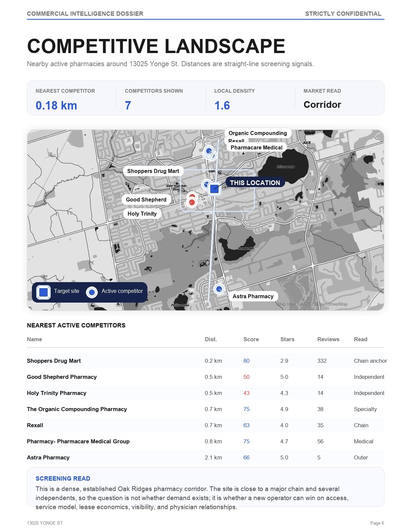Click the Score column header
This screenshot has width=411, height=532.
point(251,339)
